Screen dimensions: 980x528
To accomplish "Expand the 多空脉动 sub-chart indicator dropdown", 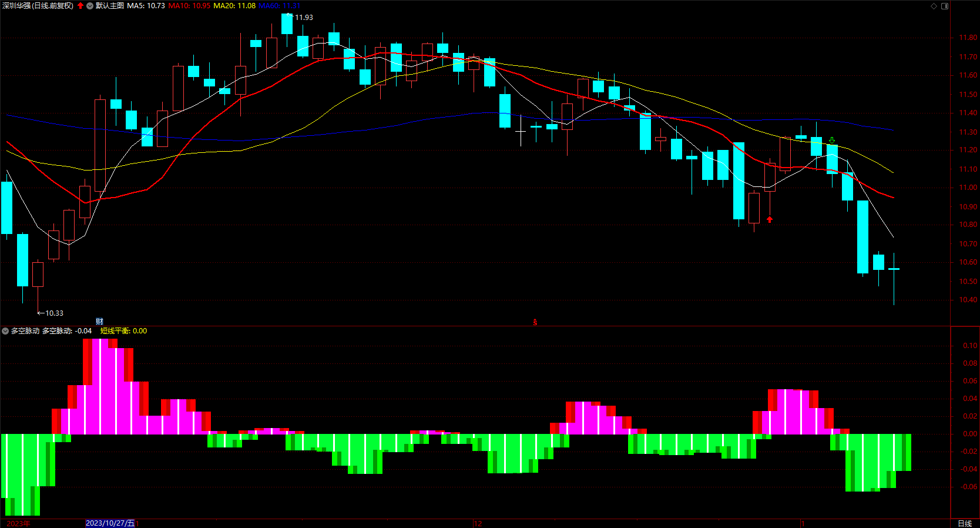I will click(5, 331).
